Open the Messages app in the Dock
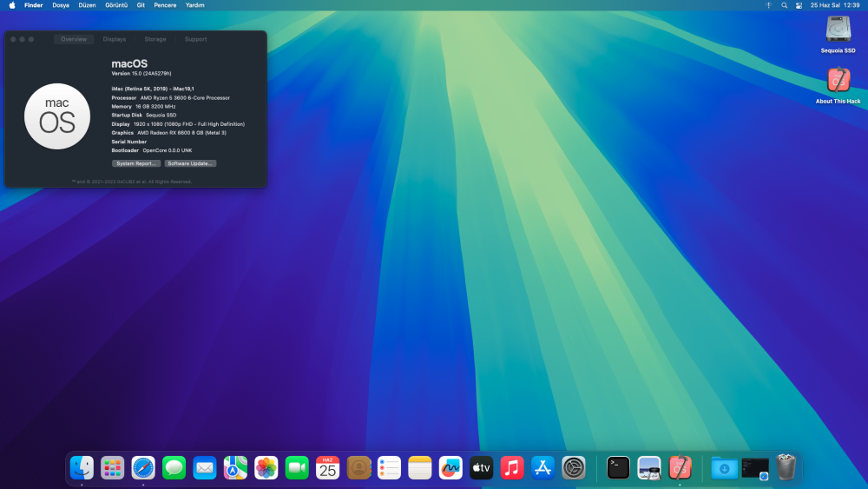This screenshot has width=868, height=489. tap(174, 468)
